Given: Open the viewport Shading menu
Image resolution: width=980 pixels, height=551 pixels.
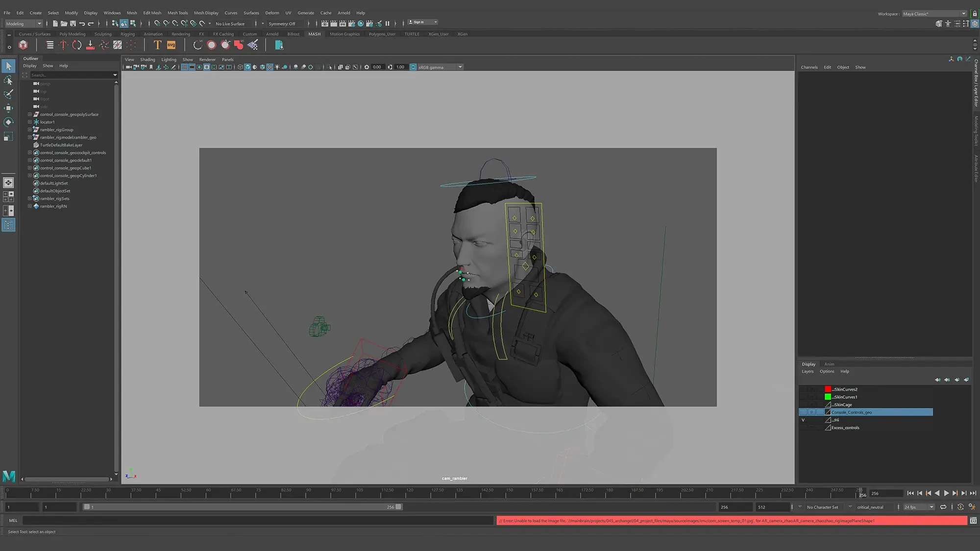Looking at the screenshot, I should click(147, 59).
